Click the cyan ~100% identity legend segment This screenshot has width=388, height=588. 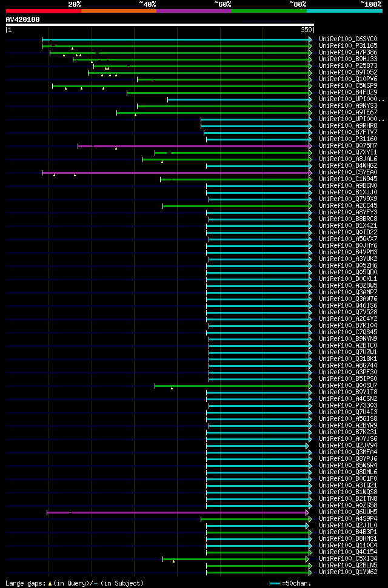pos(344,11)
